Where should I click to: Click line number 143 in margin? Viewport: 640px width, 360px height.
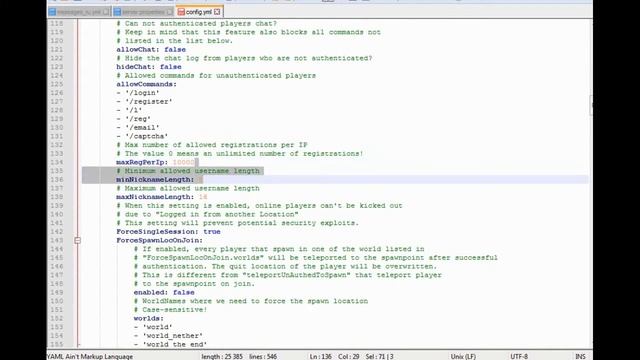(x=56, y=240)
